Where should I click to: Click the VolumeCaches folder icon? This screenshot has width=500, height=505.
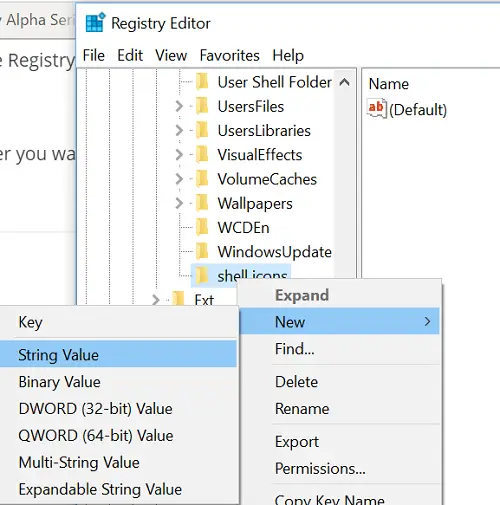(202, 179)
